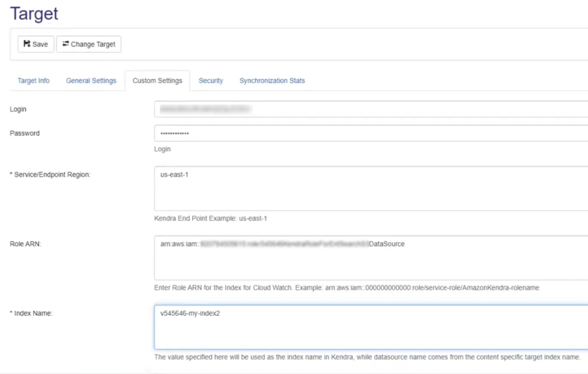The image size is (588, 374).
Task: Click the region text area containing us-east-1
Action: pyautogui.click(x=371, y=188)
